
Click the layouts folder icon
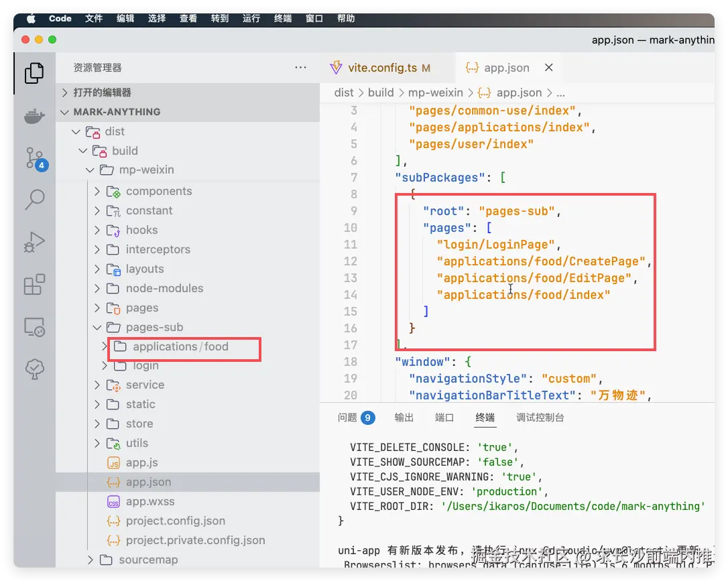pyautogui.click(x=113, y=269)
